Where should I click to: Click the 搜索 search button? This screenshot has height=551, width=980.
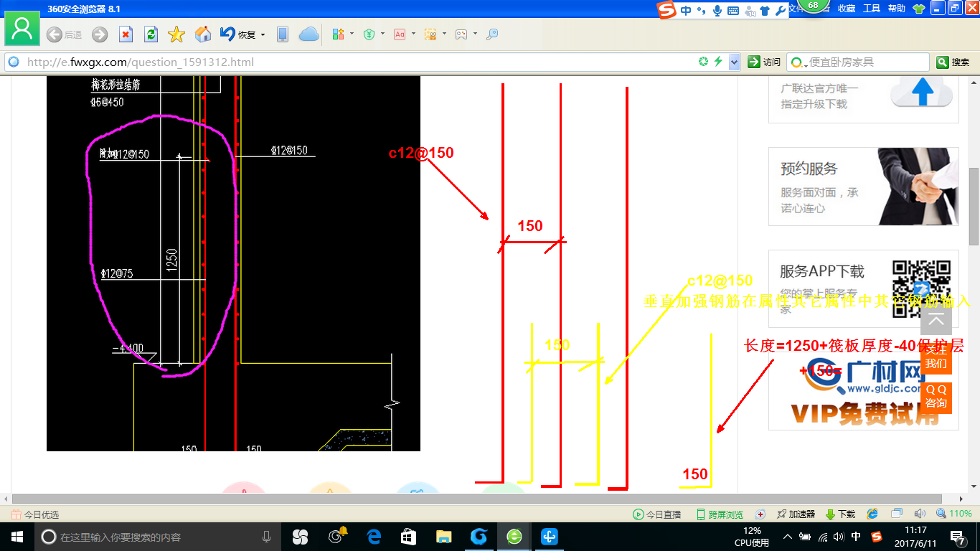(x=953, y=62)
